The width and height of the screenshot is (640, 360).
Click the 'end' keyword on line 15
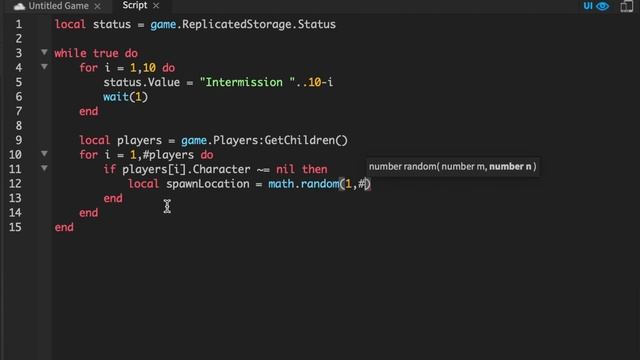[x=64, y=227]
